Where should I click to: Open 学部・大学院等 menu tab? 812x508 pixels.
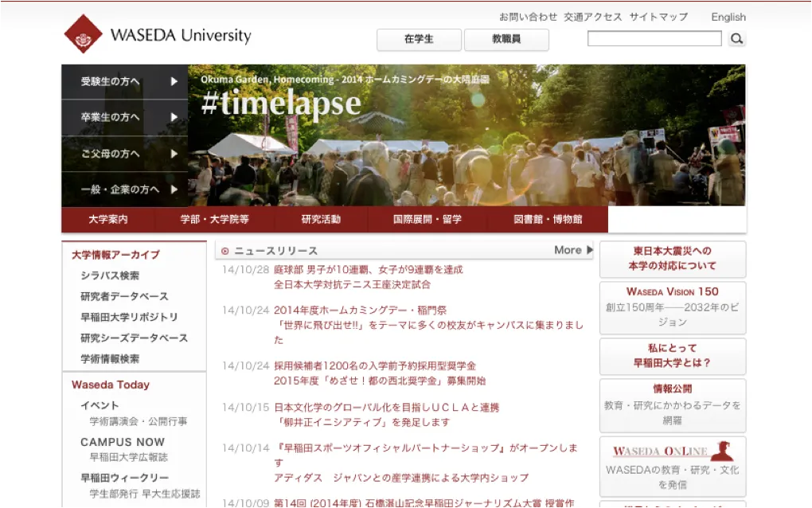(x=214, y=220)
